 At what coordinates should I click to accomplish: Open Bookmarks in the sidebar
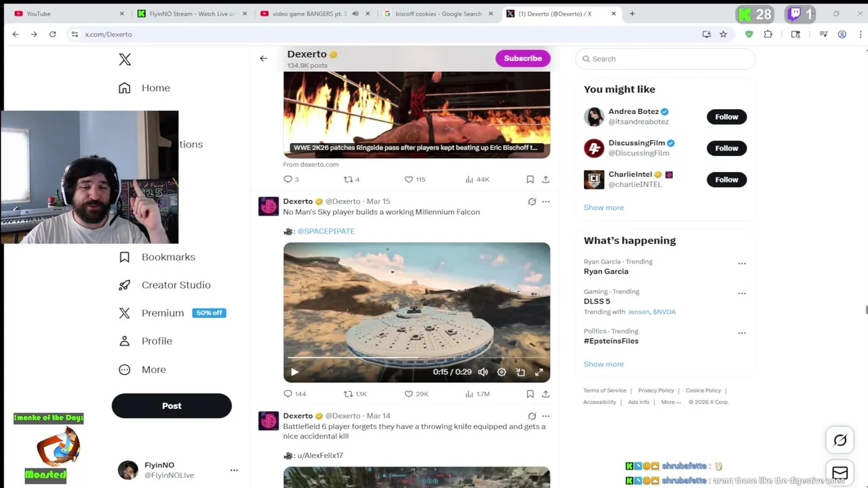coord(157,257)
